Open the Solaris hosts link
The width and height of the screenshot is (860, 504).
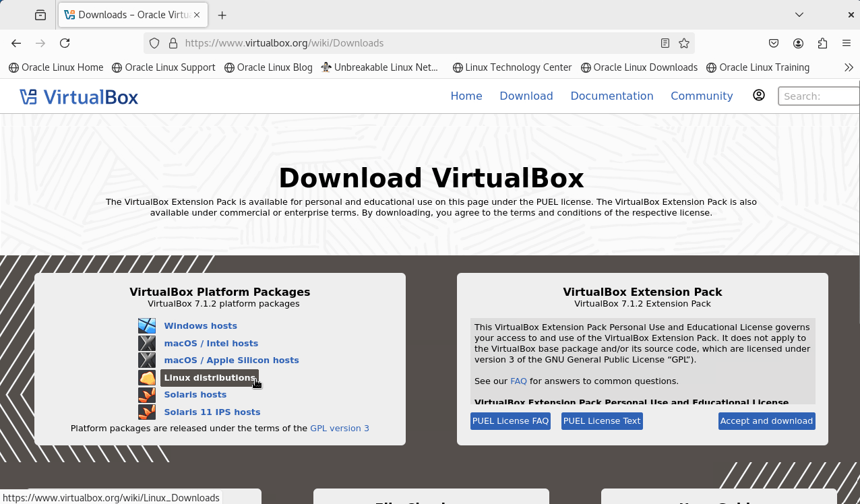tap(195, 394)
